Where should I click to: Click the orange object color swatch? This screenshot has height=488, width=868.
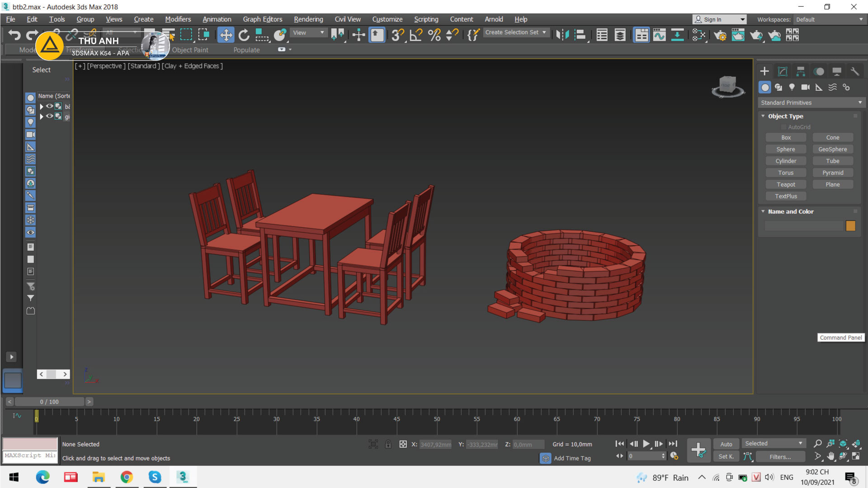click(850, 225)
